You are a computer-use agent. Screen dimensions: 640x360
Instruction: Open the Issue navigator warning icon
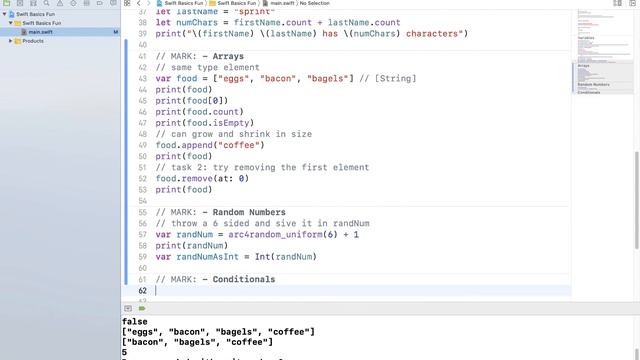(x=60, y=3)
